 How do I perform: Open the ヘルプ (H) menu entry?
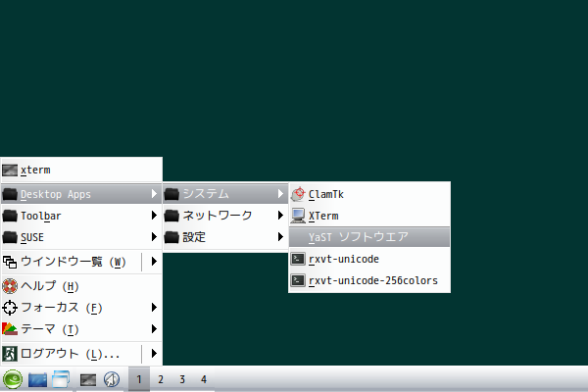81,286
